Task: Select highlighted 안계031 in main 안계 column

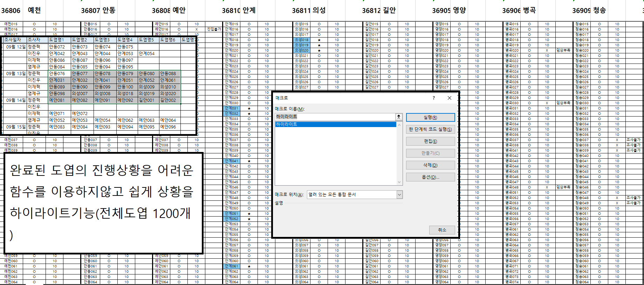Action: (x=232, y=108)
